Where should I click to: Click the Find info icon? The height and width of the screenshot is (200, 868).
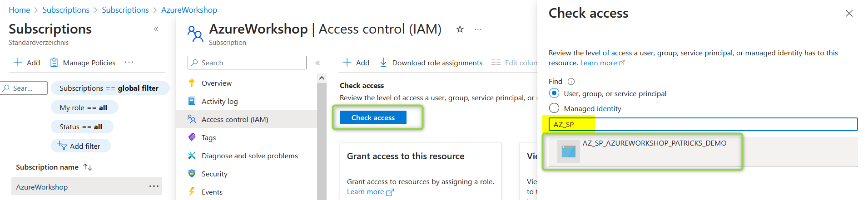571,82
